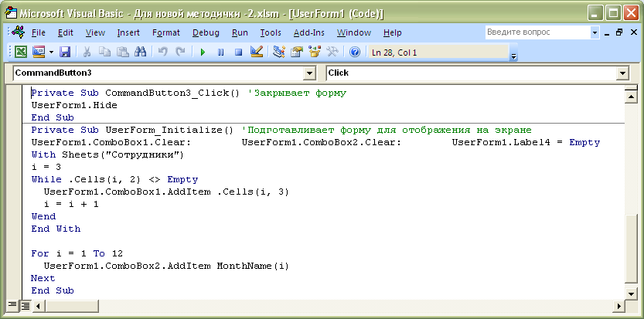The height and width of the screenshot is (319, 644).
Task: Open the Format menu
Action: [x=166, y=32]
